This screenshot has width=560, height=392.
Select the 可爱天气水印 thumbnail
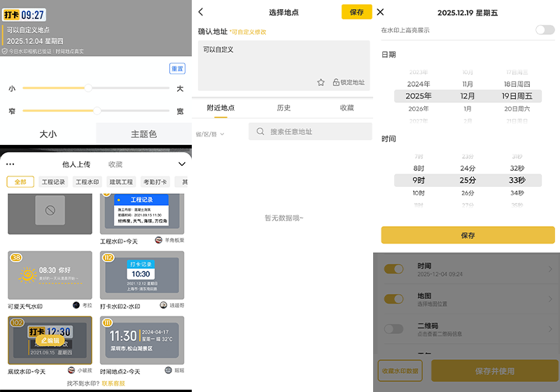(x=50, y=275)
